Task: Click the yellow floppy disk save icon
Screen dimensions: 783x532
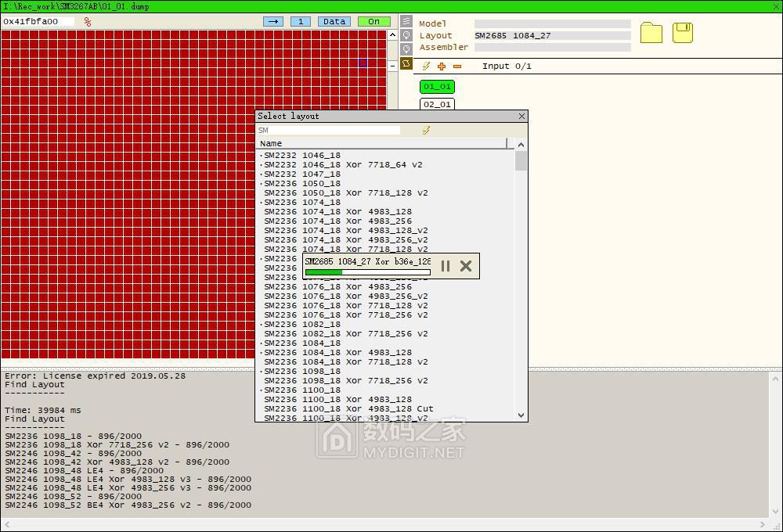Action: coord(683,33)
